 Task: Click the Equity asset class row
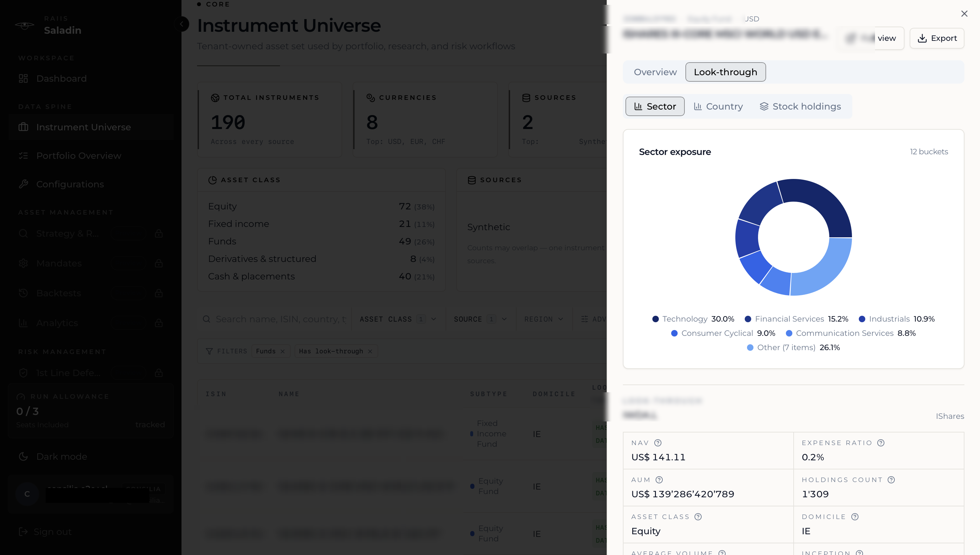(321, 206)
